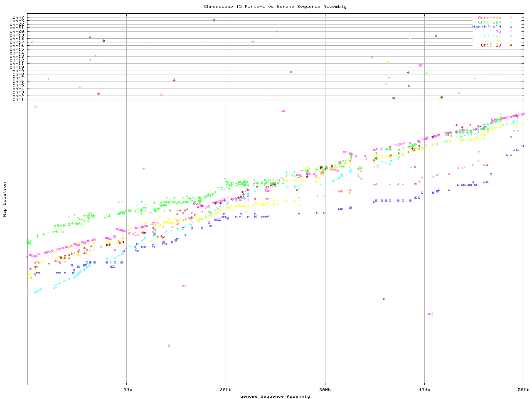Click the chrY row label
Image resolution: width=532 pixels, height=399 pixels.
18,17
